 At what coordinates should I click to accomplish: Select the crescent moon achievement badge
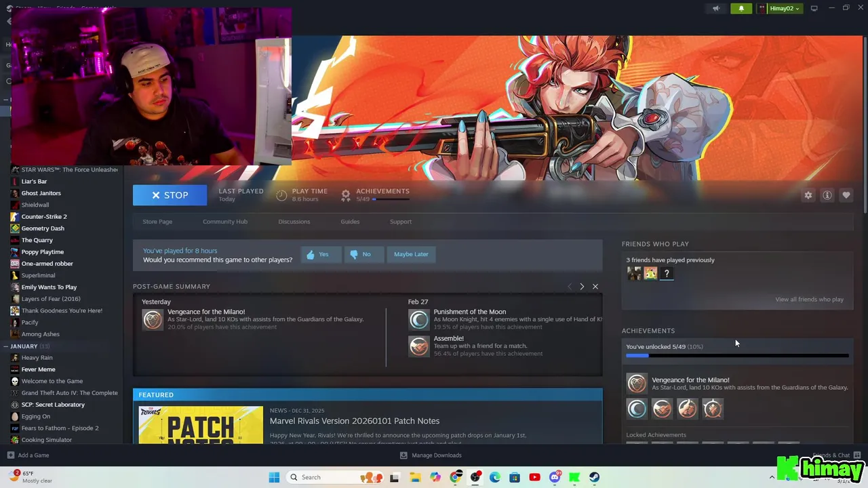(637, 409)
